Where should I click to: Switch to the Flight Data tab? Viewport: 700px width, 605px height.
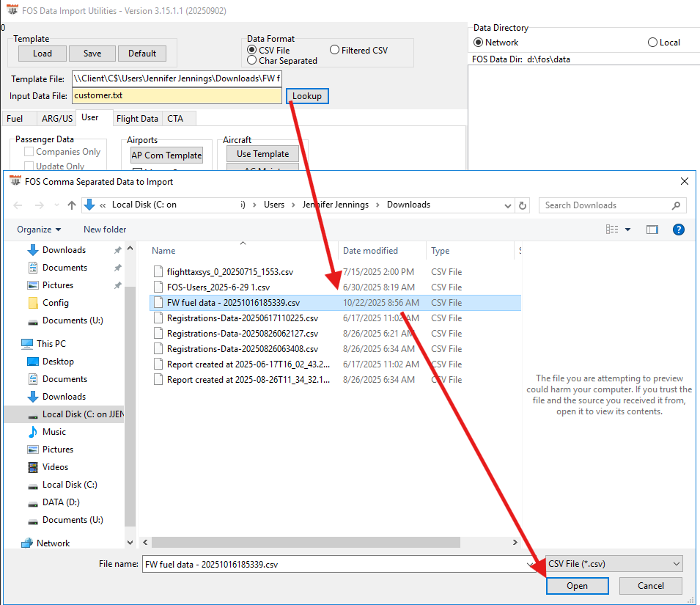(x=137, y=119)
